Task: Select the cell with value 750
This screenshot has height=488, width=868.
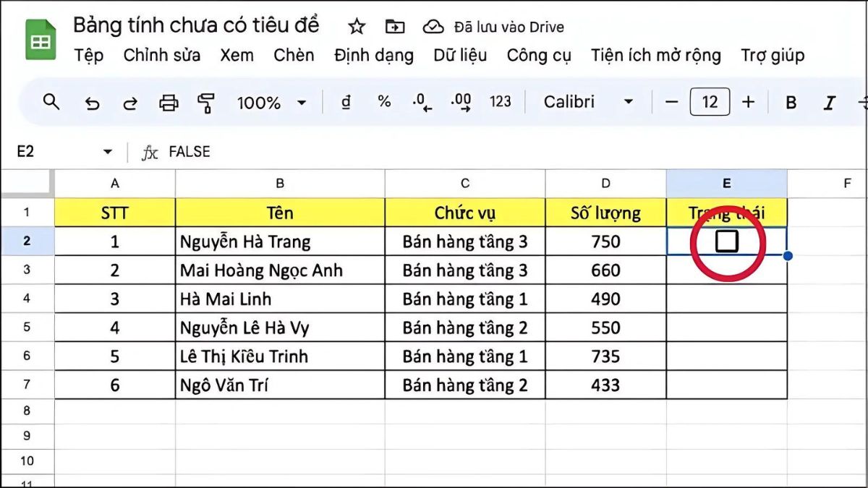Action: click(x=606, y=241)
